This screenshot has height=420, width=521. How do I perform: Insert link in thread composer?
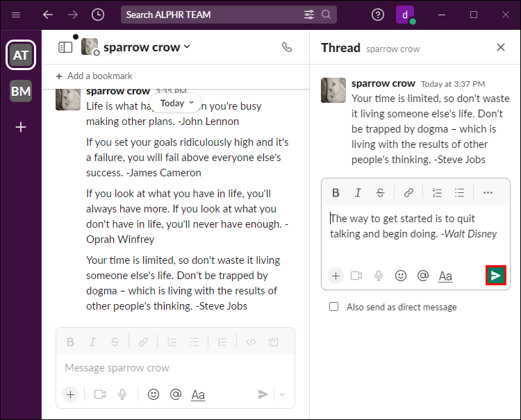tap(408, 192)
